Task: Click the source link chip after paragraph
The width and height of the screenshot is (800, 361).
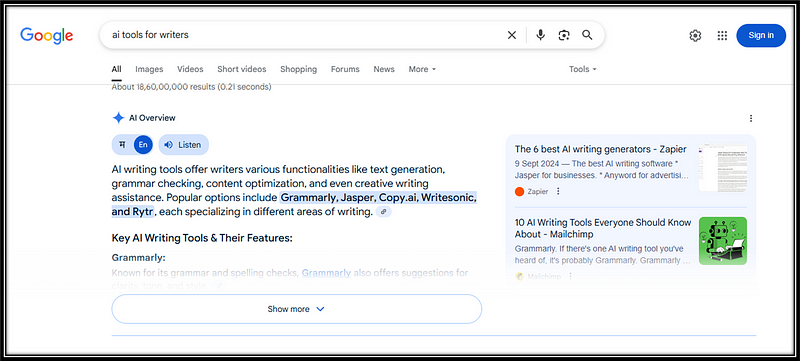Action: 384,212
